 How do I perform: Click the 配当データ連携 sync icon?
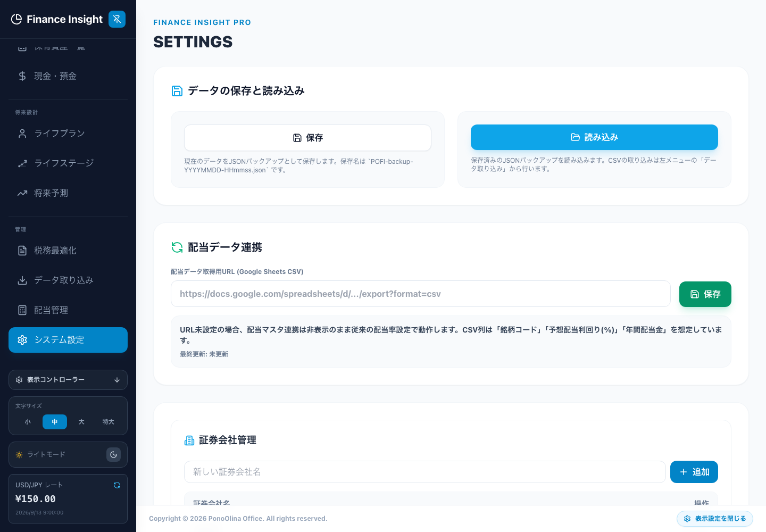(177, 247)
